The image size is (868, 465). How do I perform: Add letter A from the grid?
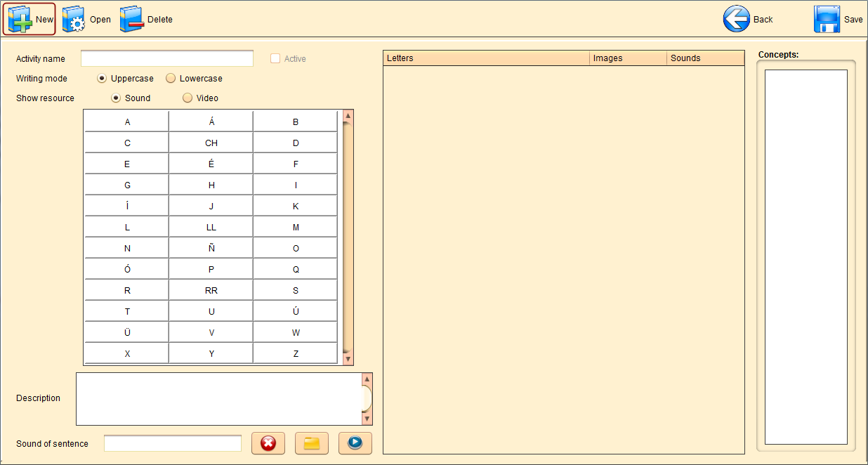click(x=127, y=122)
